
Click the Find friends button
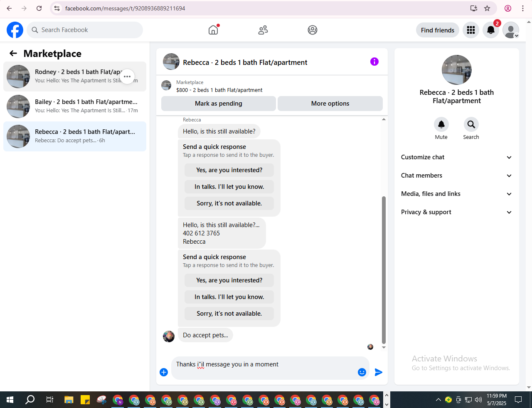438,30
